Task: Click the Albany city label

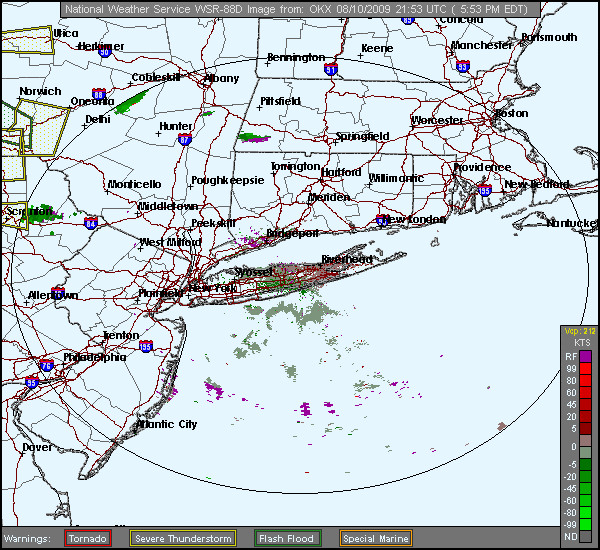Action: (x=221, y=78)
